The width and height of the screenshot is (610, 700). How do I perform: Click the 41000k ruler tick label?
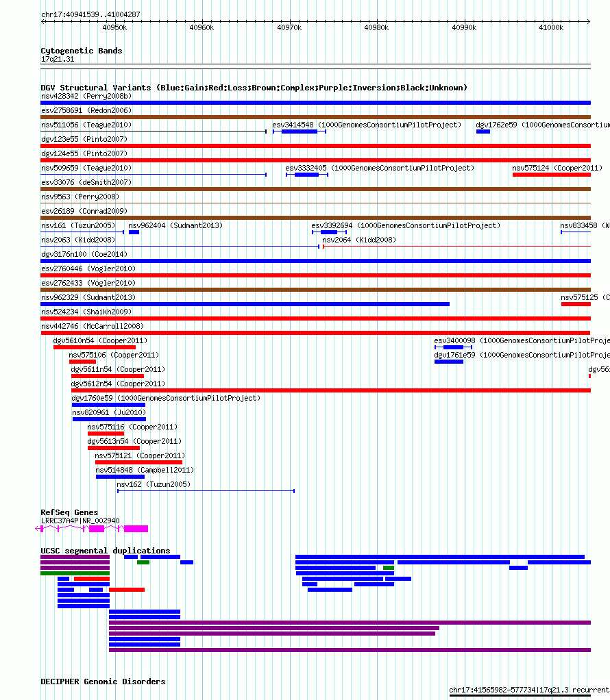[551, 27]
